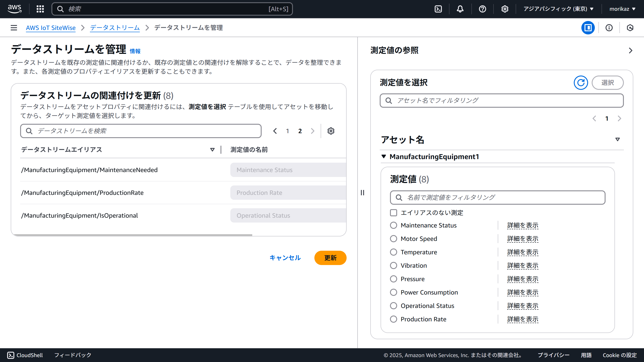Screen dimensions: 644x362
Task: Open the info panel icon
Action: click(x=609, y=28)
